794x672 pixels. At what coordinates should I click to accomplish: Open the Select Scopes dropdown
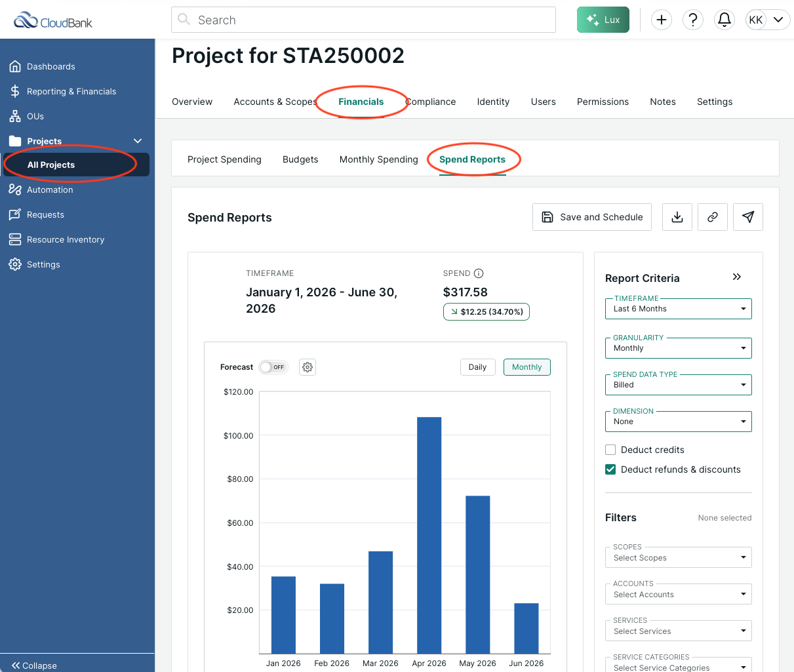(679, 558)
